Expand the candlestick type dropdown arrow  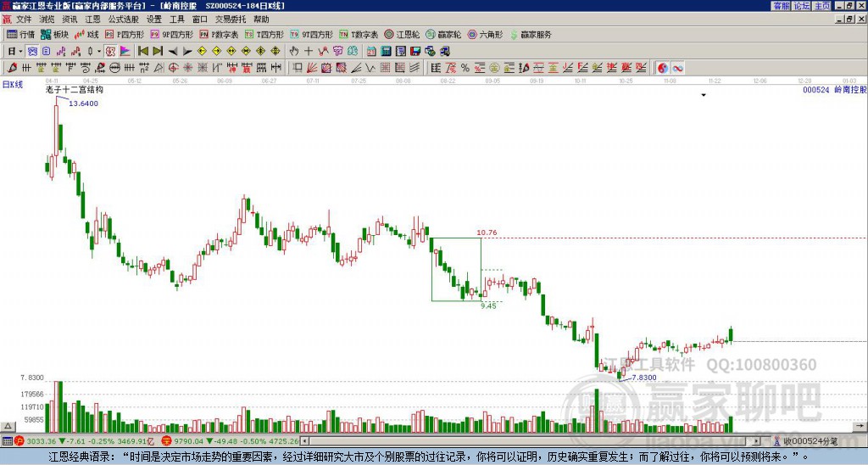pyautogui.click(x=99, y=52)
